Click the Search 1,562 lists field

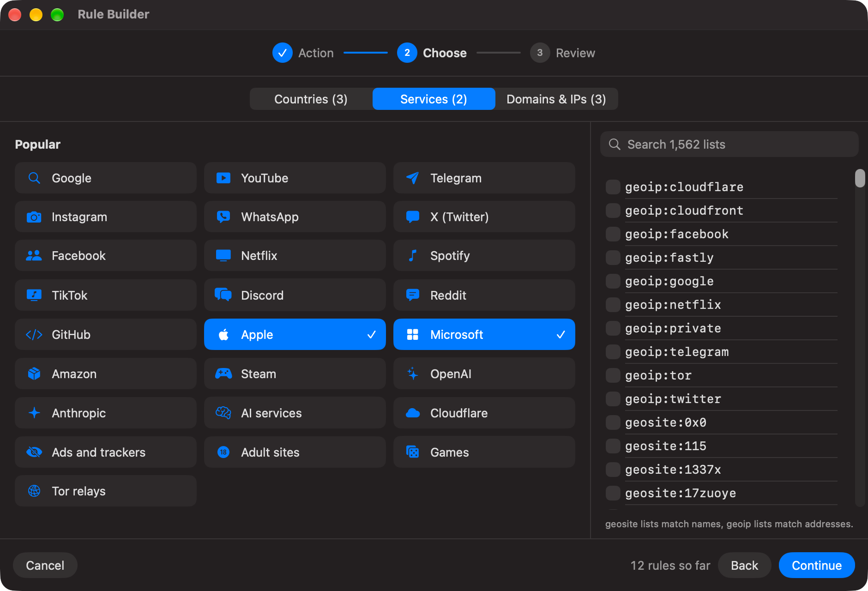[729, 144]
